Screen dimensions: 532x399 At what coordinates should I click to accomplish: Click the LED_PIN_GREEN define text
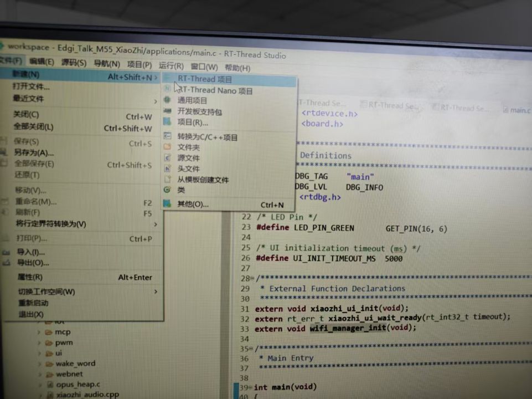[x=324, y=228]
